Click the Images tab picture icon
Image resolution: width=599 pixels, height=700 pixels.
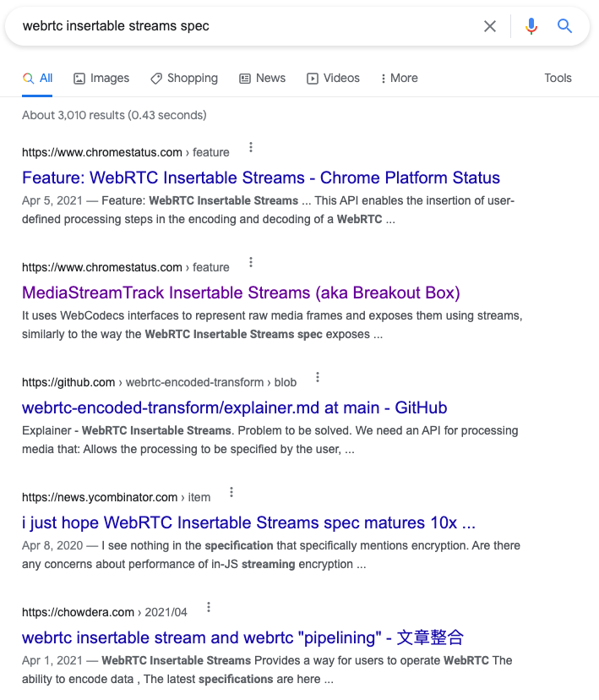(x=79, y=79)
